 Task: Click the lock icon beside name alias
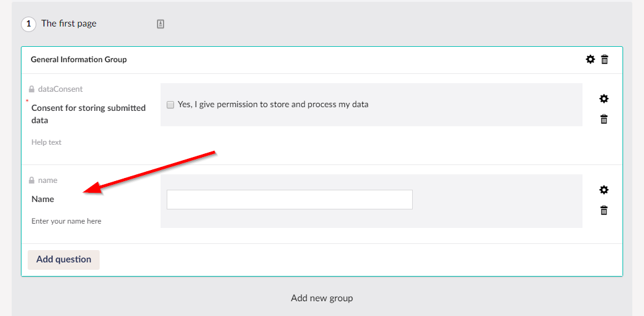click(32, 180)
